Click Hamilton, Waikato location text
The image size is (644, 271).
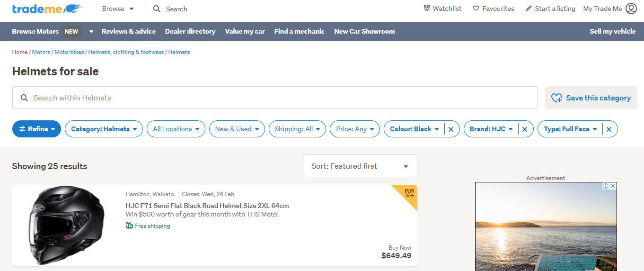(x=150, y=194)
